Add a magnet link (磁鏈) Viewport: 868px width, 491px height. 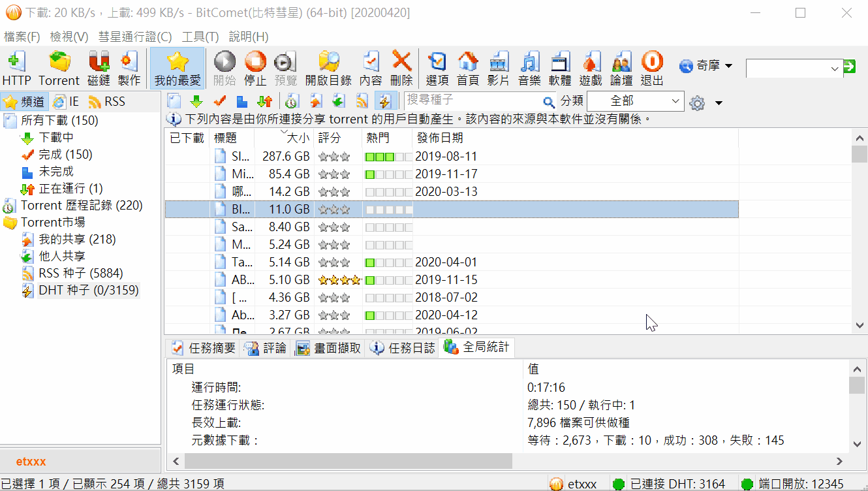point(99,69)
